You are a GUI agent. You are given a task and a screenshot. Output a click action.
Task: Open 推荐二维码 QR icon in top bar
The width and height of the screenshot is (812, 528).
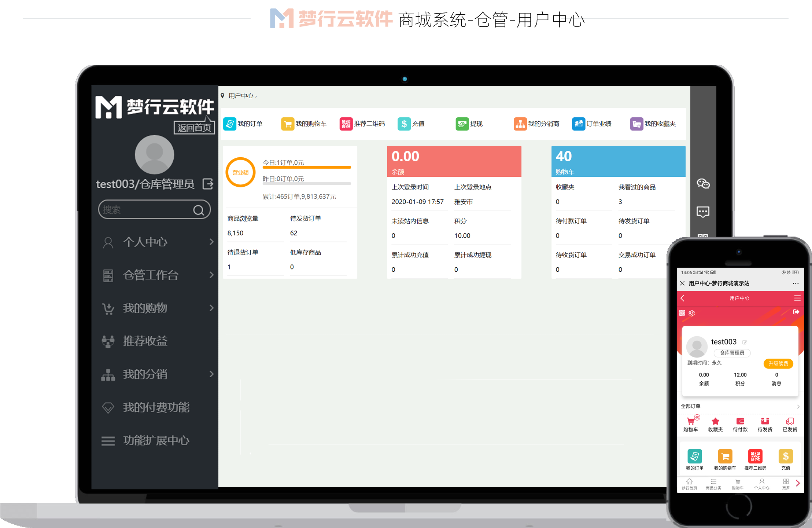click(x=346, y=124)
